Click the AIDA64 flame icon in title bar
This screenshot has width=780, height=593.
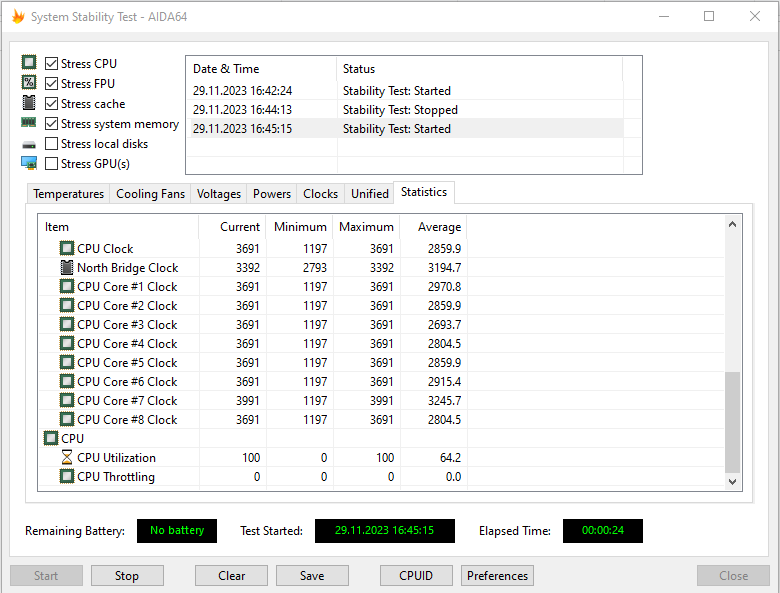(18, 16)
